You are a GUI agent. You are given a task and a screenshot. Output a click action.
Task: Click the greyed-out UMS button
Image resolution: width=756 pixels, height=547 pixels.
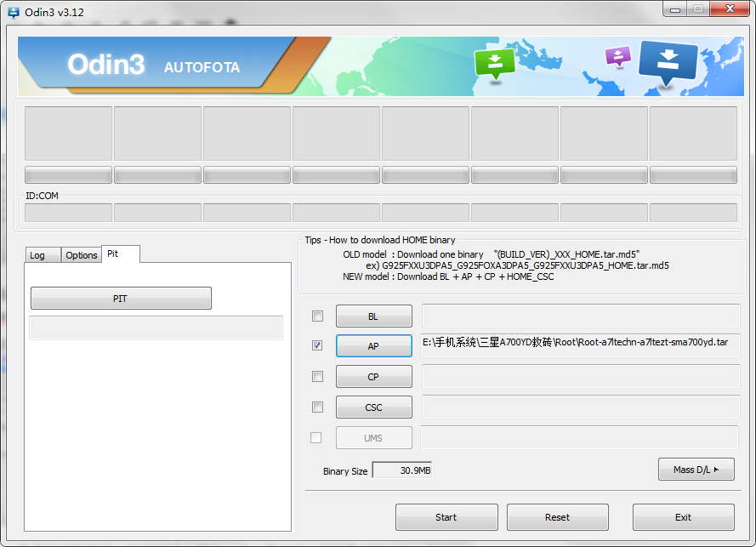click(373, 438)
